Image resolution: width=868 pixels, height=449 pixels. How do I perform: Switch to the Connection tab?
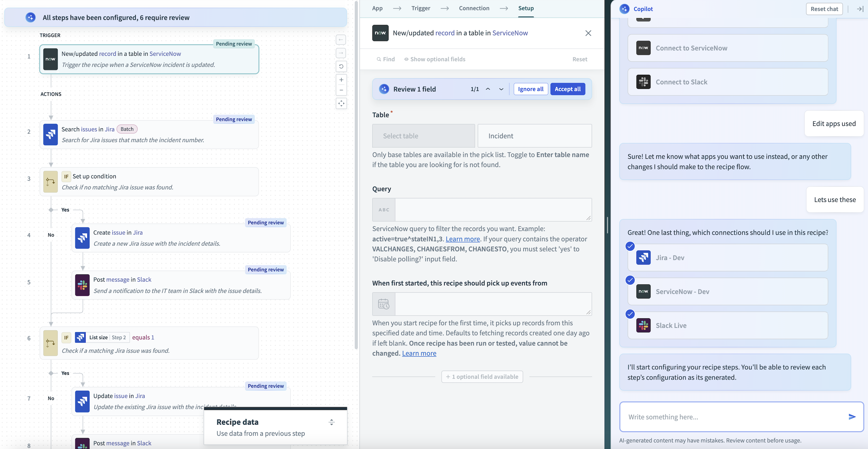click(474, 8)
